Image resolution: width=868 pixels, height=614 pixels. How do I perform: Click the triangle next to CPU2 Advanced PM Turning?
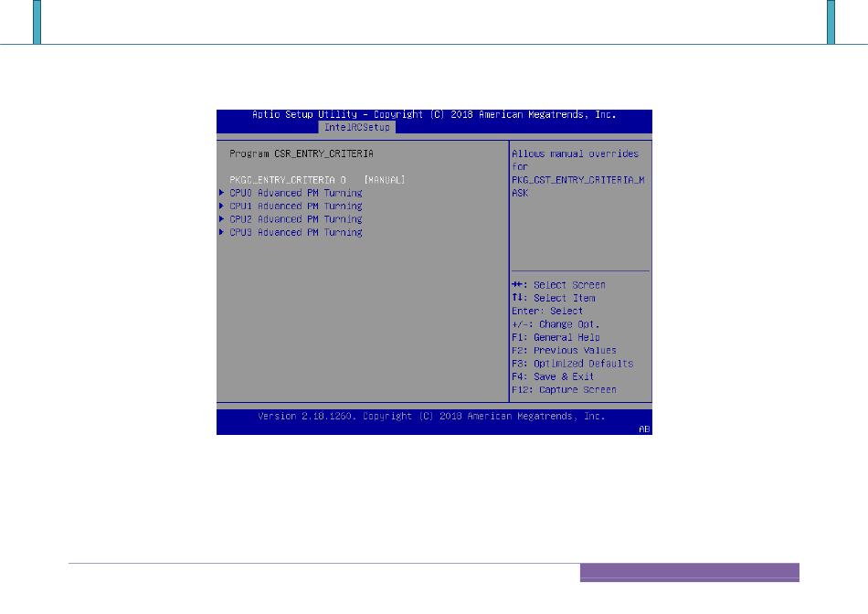[x=221, y=219]
